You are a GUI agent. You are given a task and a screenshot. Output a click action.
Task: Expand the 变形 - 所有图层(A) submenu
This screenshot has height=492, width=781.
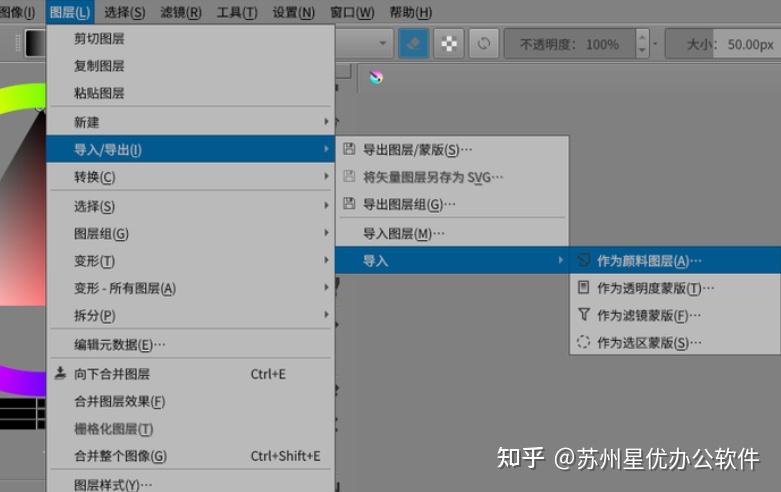tap(191, 288)
